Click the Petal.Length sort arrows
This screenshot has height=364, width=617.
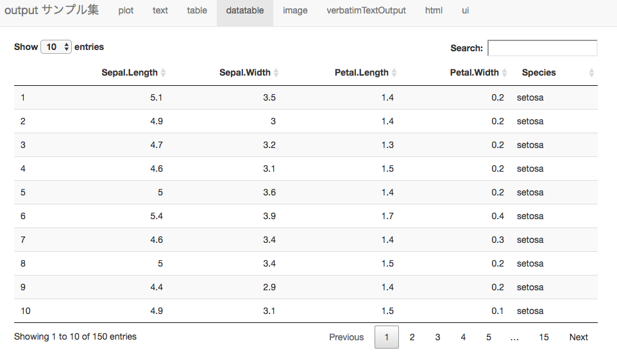[x=394, y=72]
